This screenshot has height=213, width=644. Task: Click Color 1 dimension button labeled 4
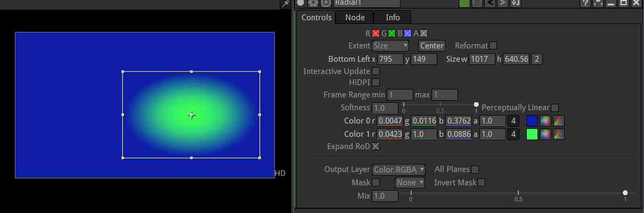coord(513,134)
